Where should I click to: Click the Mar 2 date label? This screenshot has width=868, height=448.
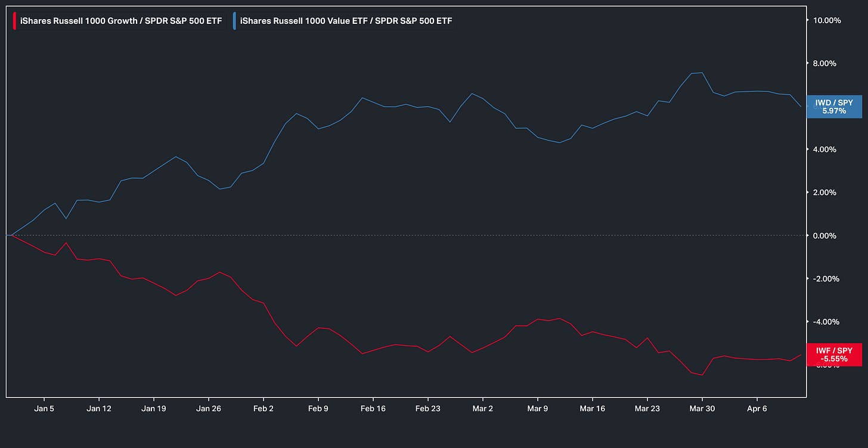482,409
